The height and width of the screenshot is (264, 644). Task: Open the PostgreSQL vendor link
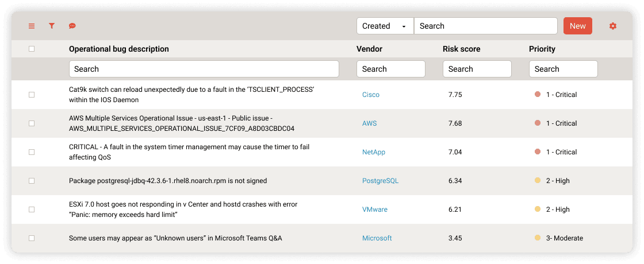click(380, 181)
